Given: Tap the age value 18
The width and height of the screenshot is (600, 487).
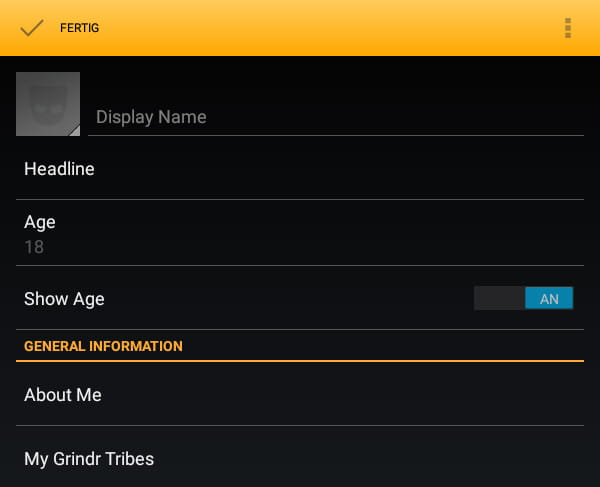Looking at the screenshot, I should pos(34,247).
